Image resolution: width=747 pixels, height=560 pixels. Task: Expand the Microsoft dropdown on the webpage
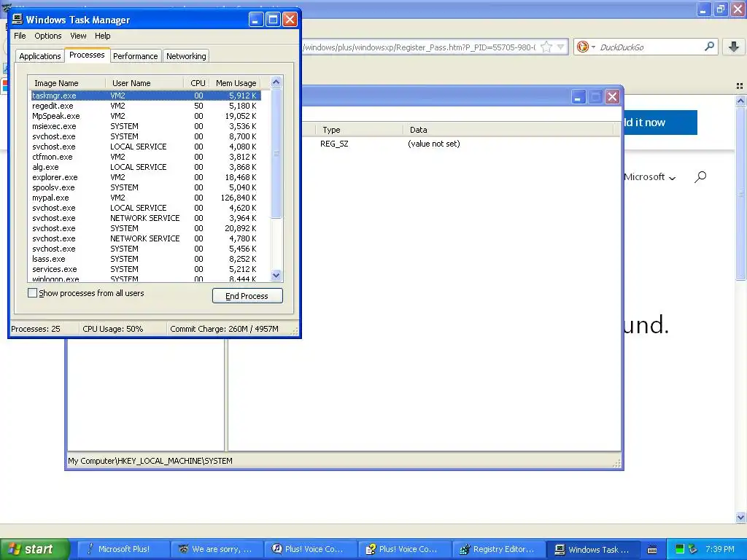coord(650,177)
